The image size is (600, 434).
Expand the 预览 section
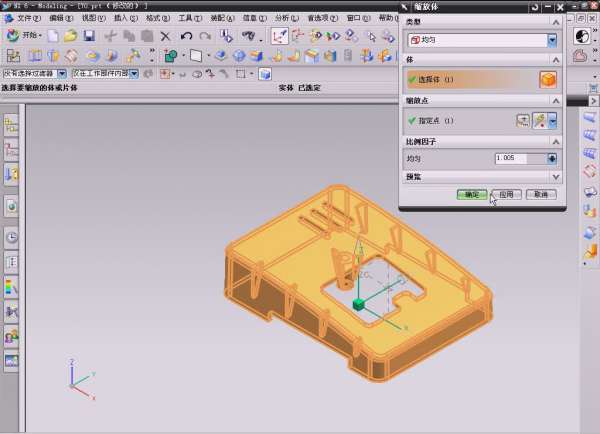click(x=556, y=177)
